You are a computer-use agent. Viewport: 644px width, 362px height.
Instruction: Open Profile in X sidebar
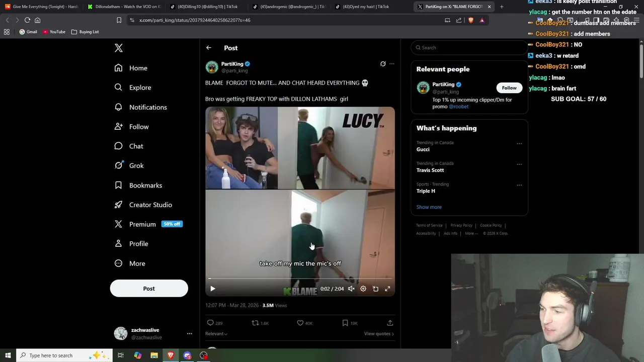click(x=131, y=244)
